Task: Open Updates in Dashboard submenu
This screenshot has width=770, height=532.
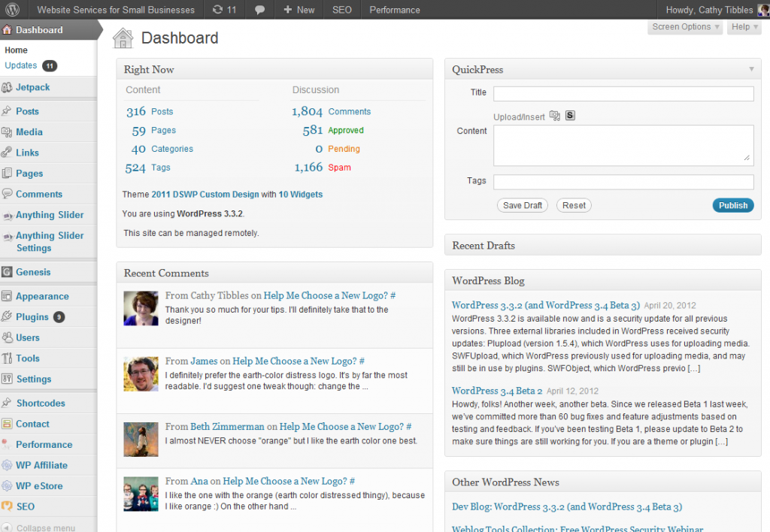Action: (20, 65)
